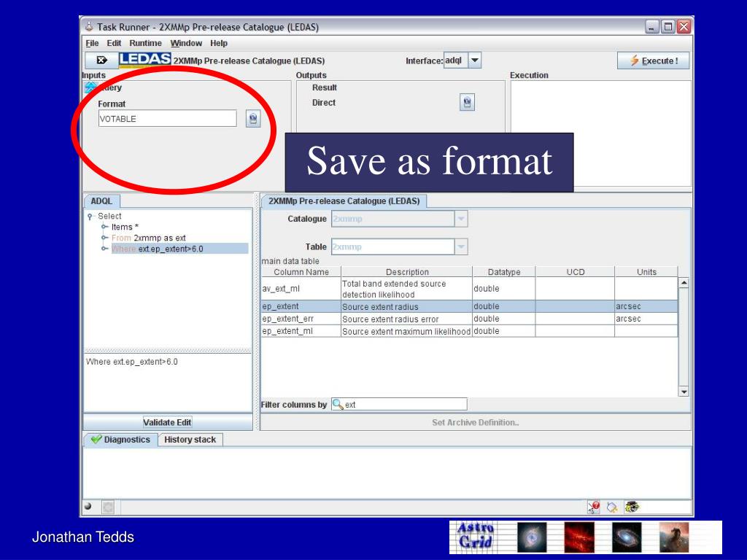This screenshot has width=747, height=560.
Task: Select the ep_extent_ml column row
Action: tap(469, 331)
